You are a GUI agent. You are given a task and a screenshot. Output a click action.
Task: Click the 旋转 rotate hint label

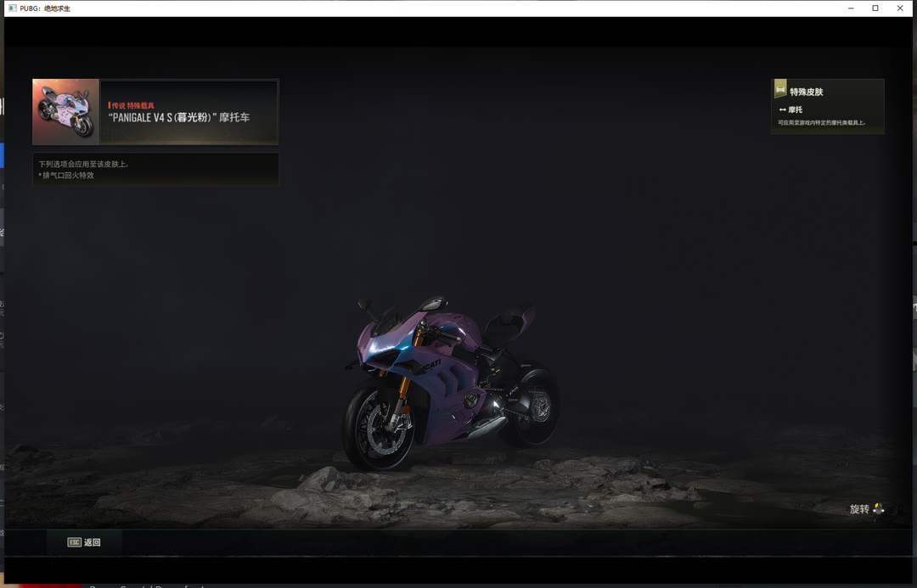coord(859,509)
